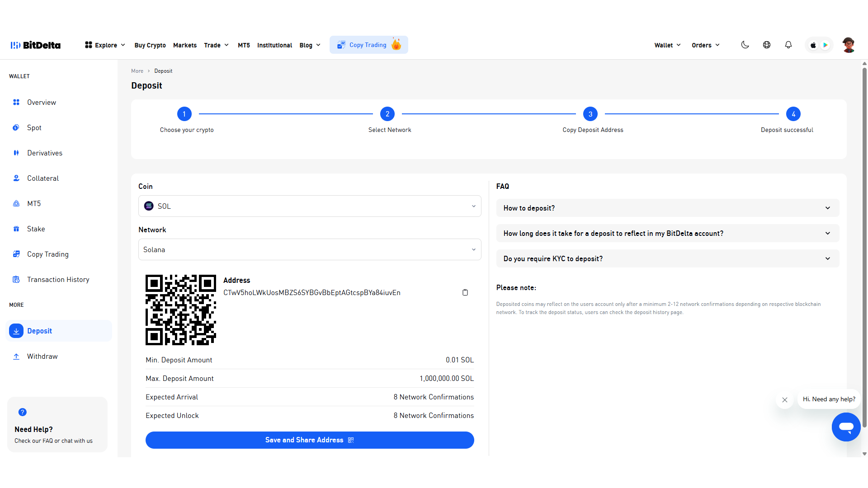Expand deposit reflection time FAQ
The height and width of the screenshot is (488, 868).
668,233
